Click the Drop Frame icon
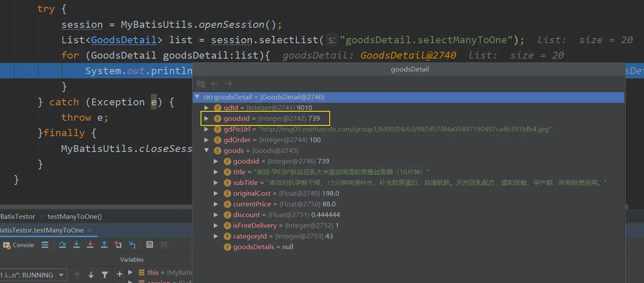This screenshot has width=644, height=283. (118, 244)
